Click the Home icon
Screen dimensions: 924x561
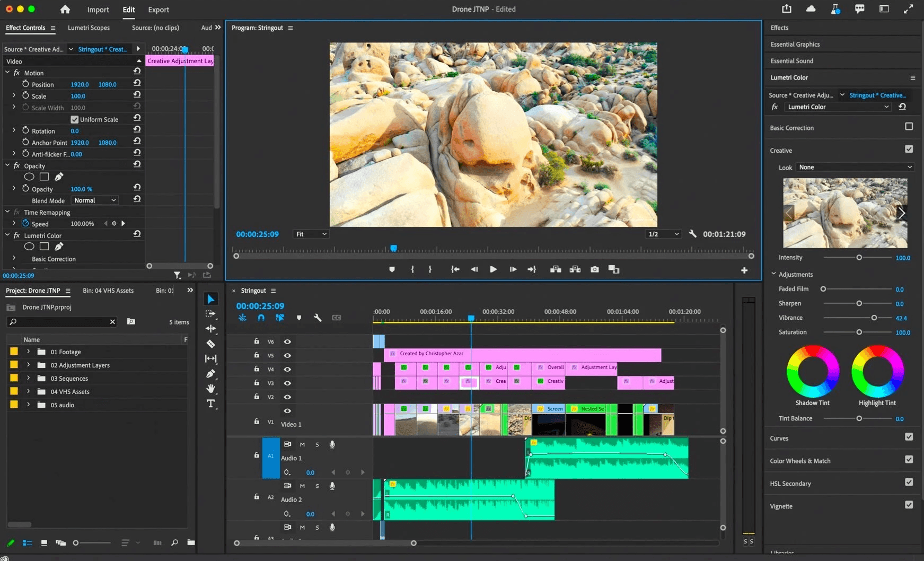coord(65,9)
